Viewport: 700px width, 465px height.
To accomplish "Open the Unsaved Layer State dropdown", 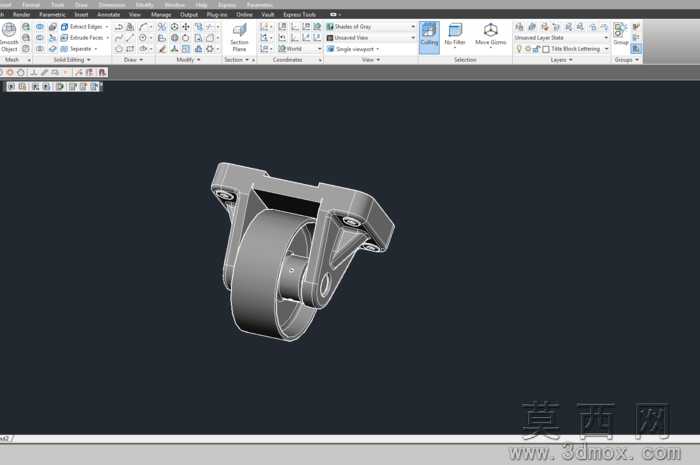I will (606, 38).
